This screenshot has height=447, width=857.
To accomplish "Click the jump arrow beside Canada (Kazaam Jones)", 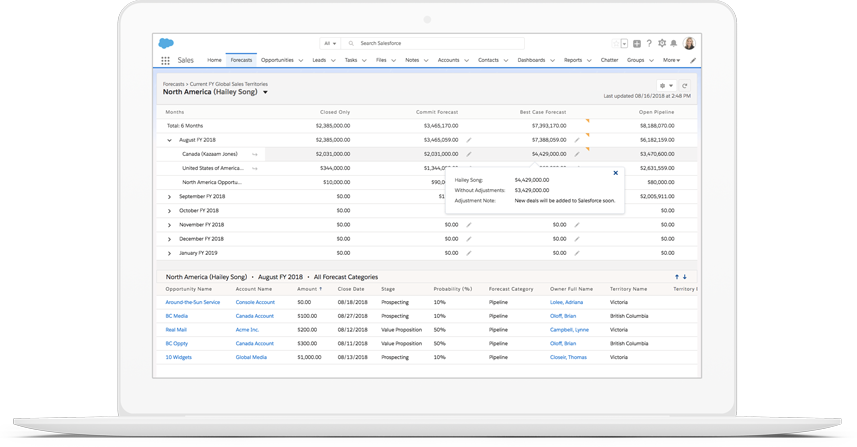I will (x=255, y=154).
